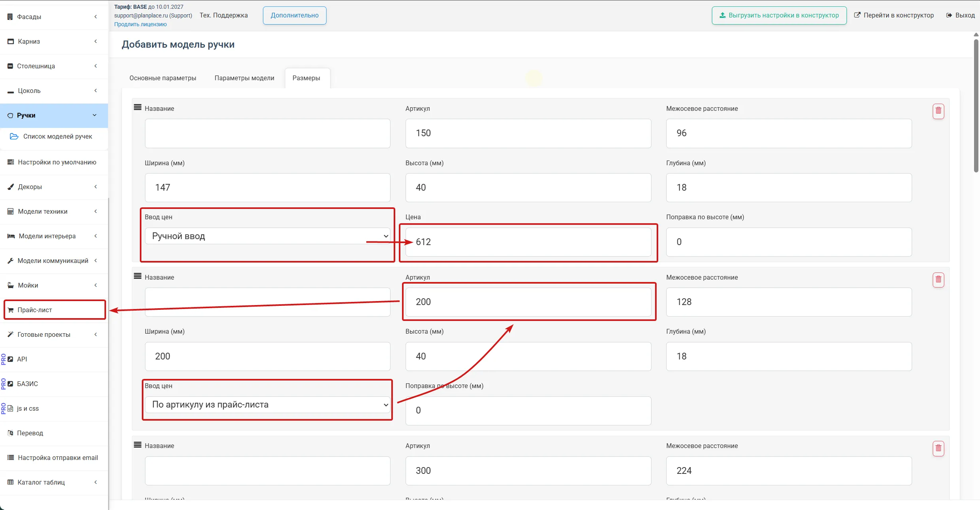Screen dimensions: 980x510
Task: Expand the Каталог таблиц sidebar section
Action: 54,482
